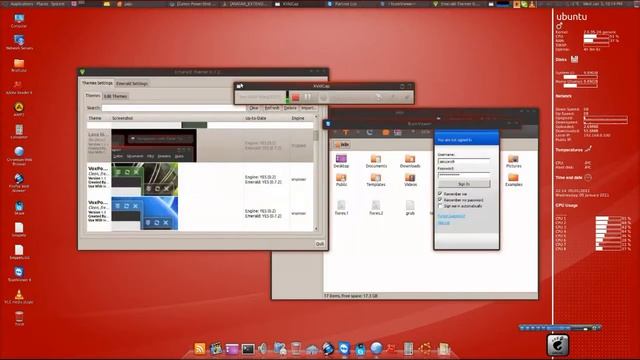Click the TeamViewer icon in the dock

point(344,348)
